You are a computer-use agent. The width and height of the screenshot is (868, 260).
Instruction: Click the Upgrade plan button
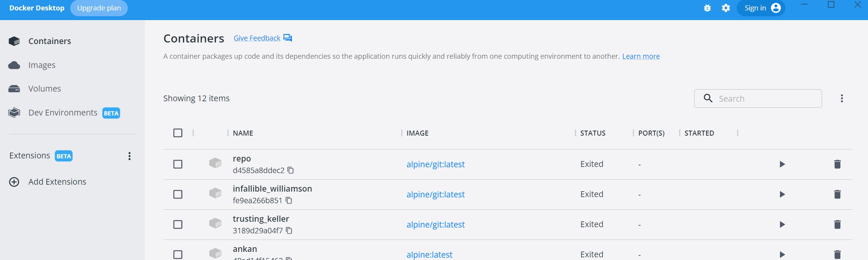click(x=99, y=8)
